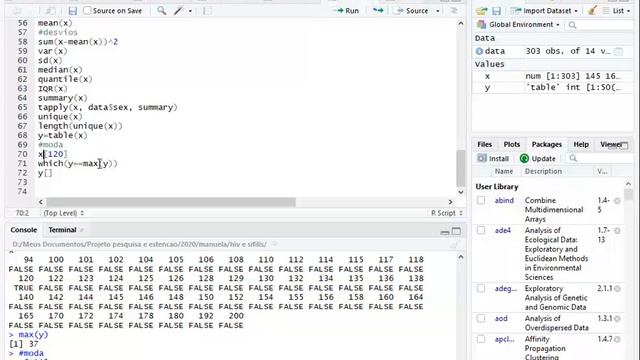Switch to the Terminal tab
This screenshot has width=640, height=360.
coord(62,230)
